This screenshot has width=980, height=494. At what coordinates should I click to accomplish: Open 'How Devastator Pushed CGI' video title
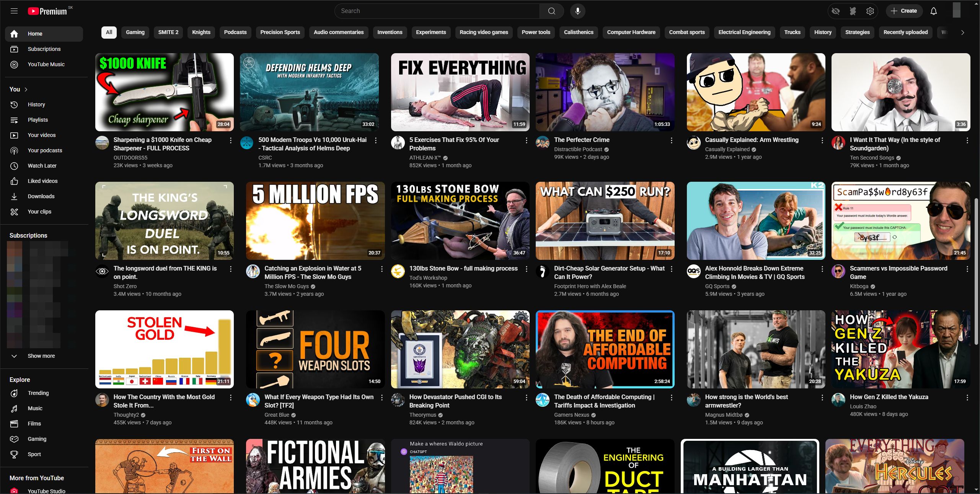click(x=455, y=401)
